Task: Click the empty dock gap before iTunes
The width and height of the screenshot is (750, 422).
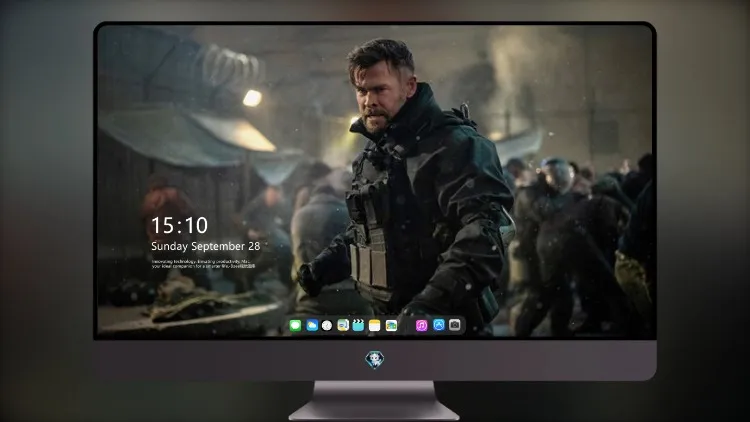Action: (x=407, y=326)
